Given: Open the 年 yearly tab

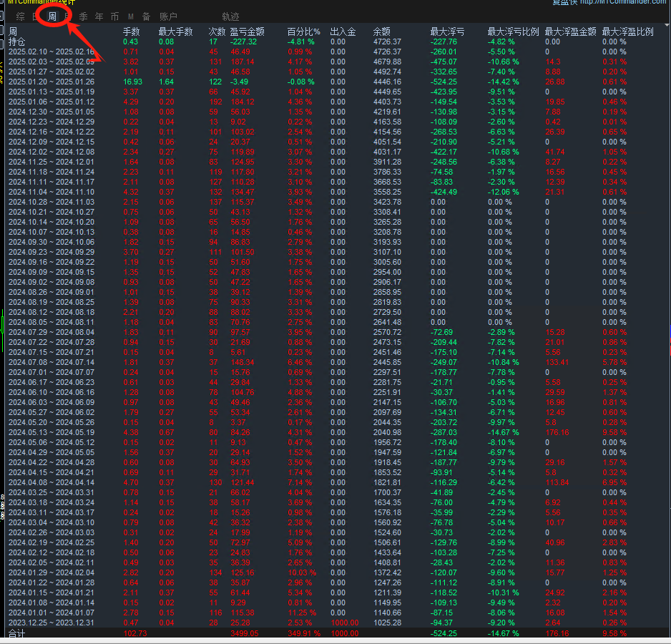Looking at the screenshot, I should pos(99,16).
